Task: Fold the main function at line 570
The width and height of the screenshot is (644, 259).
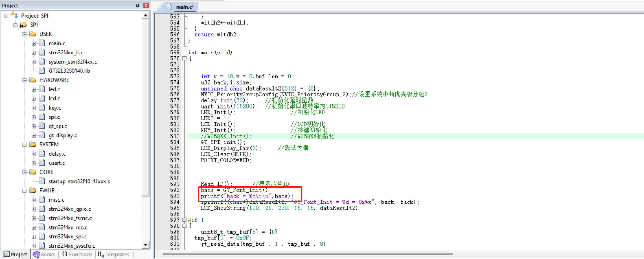Action: click(185, 58)
